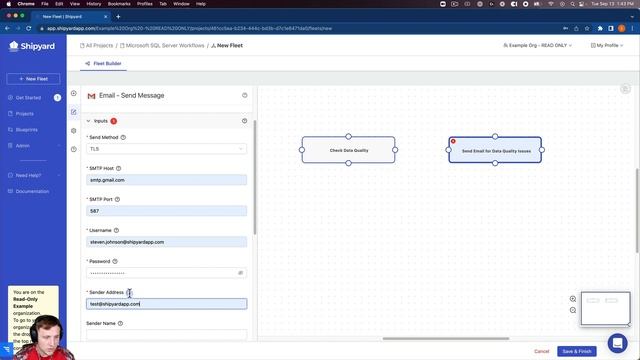
Task: Click the macOS Wi-Fi icon
Action: coord(551,4)
